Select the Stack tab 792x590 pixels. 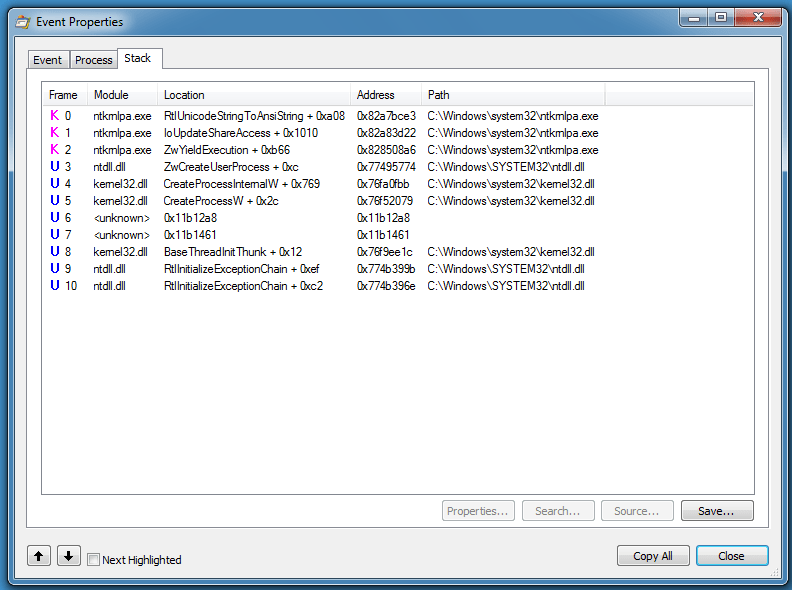tap(138, 58)
